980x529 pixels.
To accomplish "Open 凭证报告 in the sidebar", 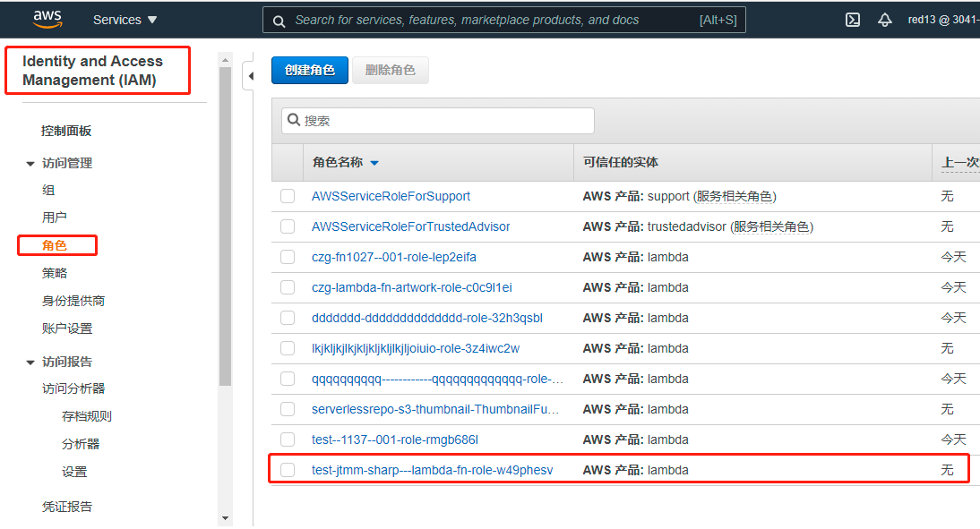I will (67, 507).
